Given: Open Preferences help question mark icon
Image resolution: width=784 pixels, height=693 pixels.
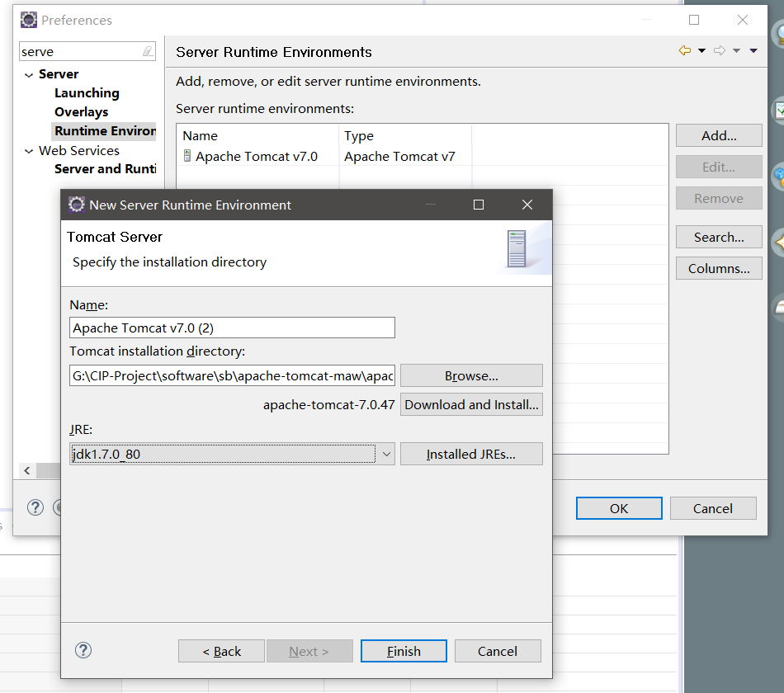Looking at the screenshot, I should click(35, 507).
